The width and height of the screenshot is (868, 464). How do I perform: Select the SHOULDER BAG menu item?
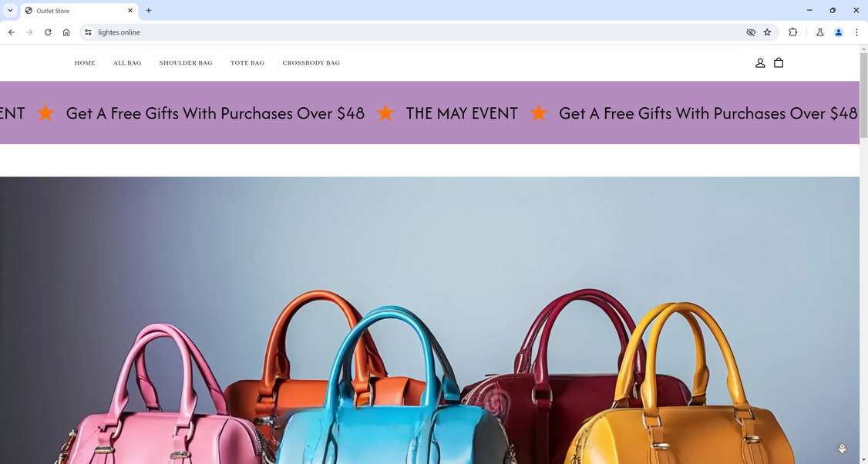186,63
